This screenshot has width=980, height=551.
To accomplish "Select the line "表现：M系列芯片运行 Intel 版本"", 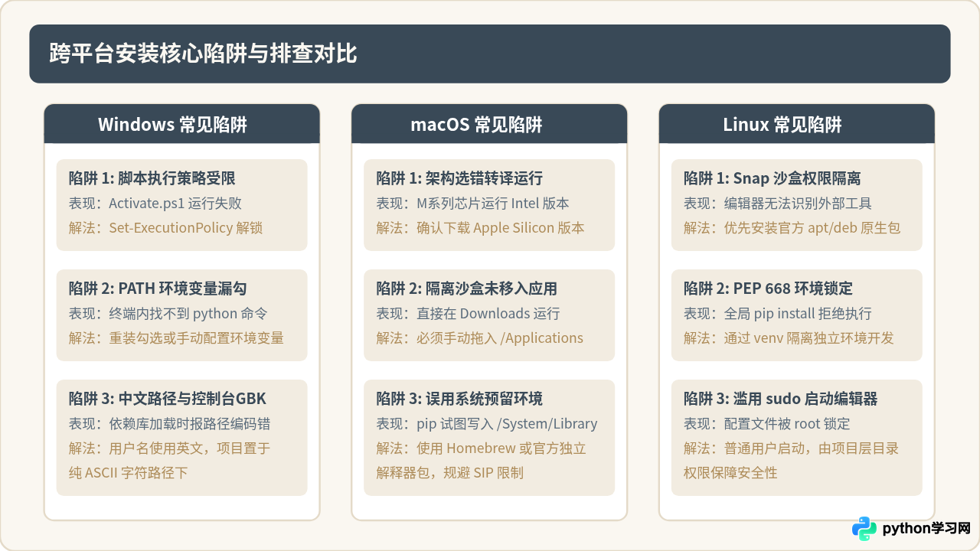I will point(472,204).
